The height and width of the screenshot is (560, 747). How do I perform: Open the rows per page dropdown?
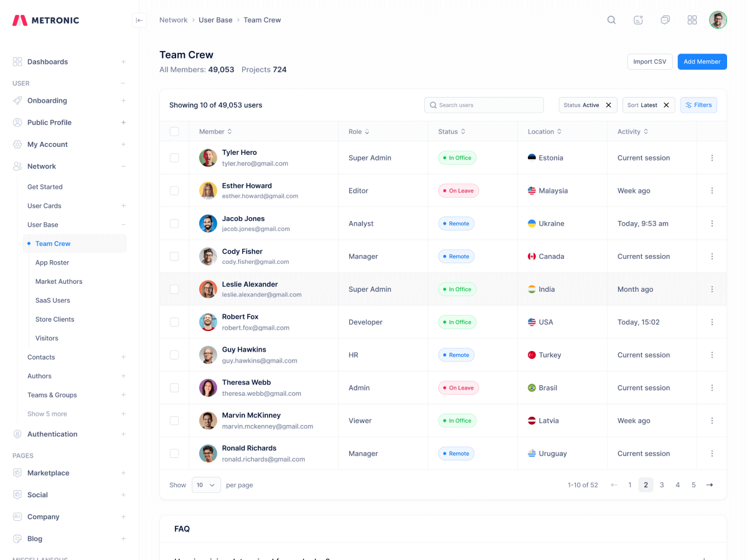point(206,485)
